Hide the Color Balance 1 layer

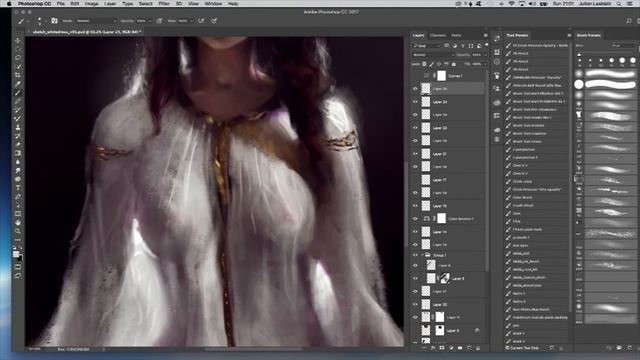(x=415, y=219)
